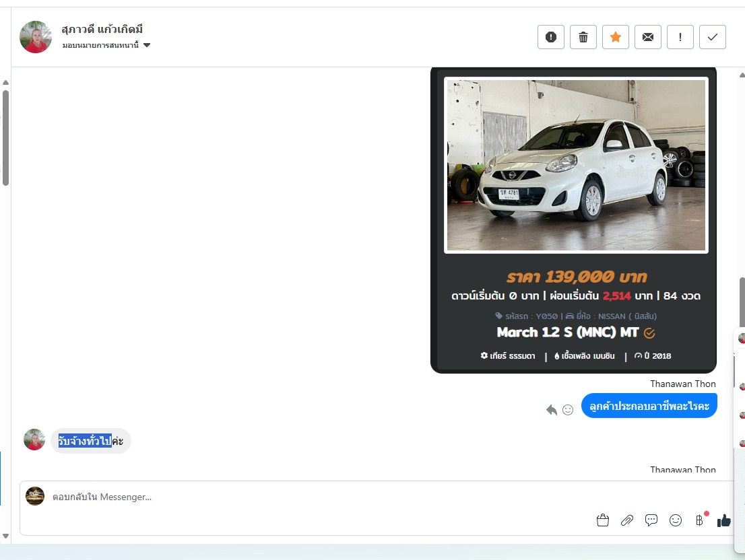745x560 pixels.
Task: React to message with smiley icon
Action: (x=568, y=409)
